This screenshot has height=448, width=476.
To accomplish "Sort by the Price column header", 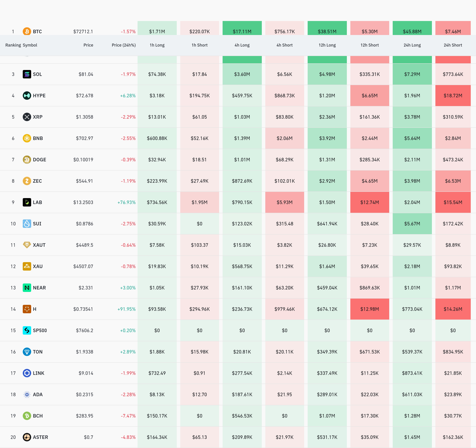I will coord(88,45).
